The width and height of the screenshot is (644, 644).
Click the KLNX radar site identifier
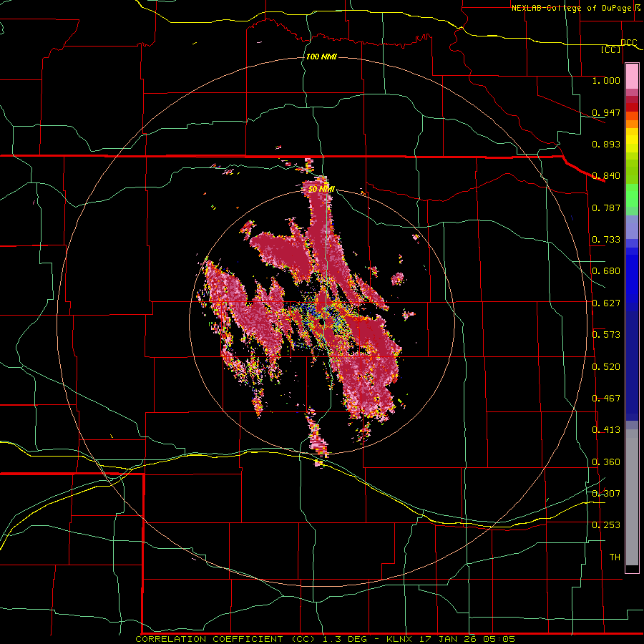tap(401, 639)
